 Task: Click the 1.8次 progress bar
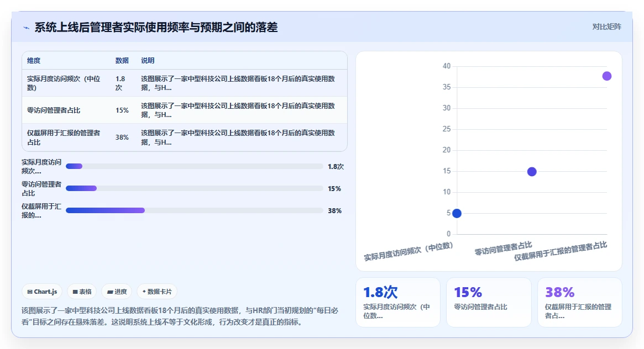[x=194, y=167]
